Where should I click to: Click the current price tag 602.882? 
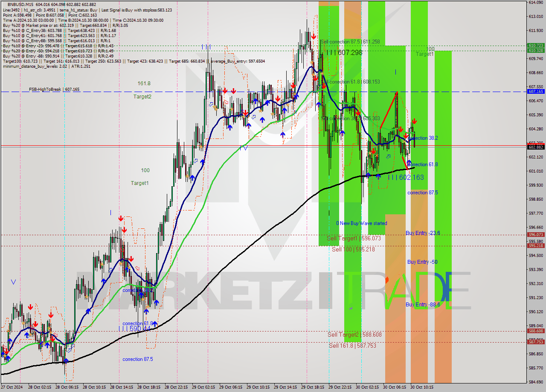(x=536, y=147)
